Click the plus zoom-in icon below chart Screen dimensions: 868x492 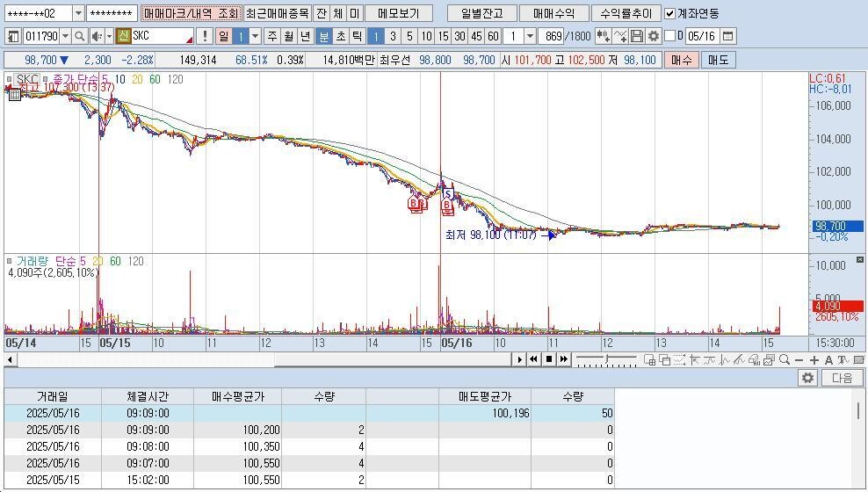814,360
